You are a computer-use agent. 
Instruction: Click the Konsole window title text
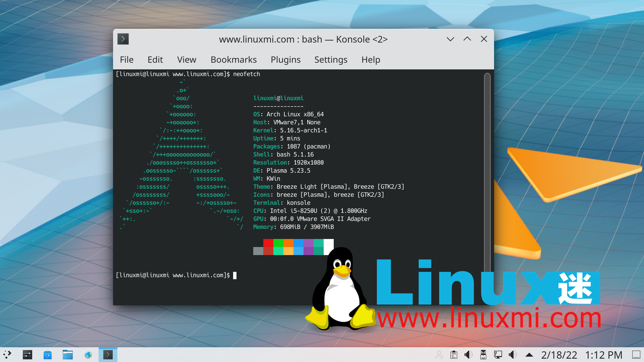coord(303,39)
